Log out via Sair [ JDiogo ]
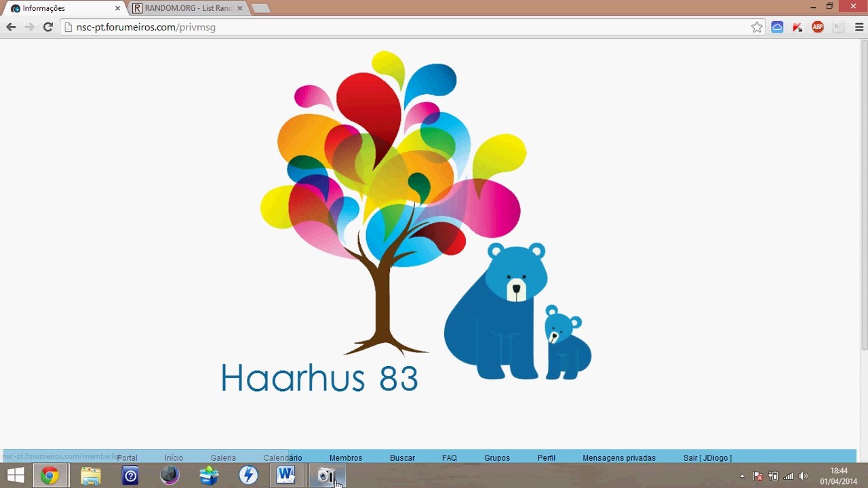Screen dimensions: 868x488 [x=707, y=458]
